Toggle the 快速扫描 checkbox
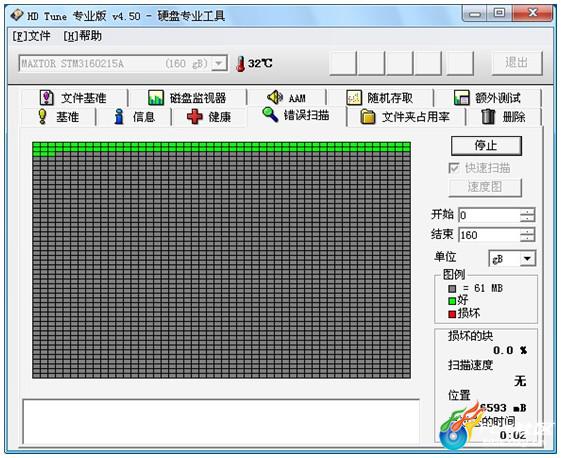 tap(454, 168)
